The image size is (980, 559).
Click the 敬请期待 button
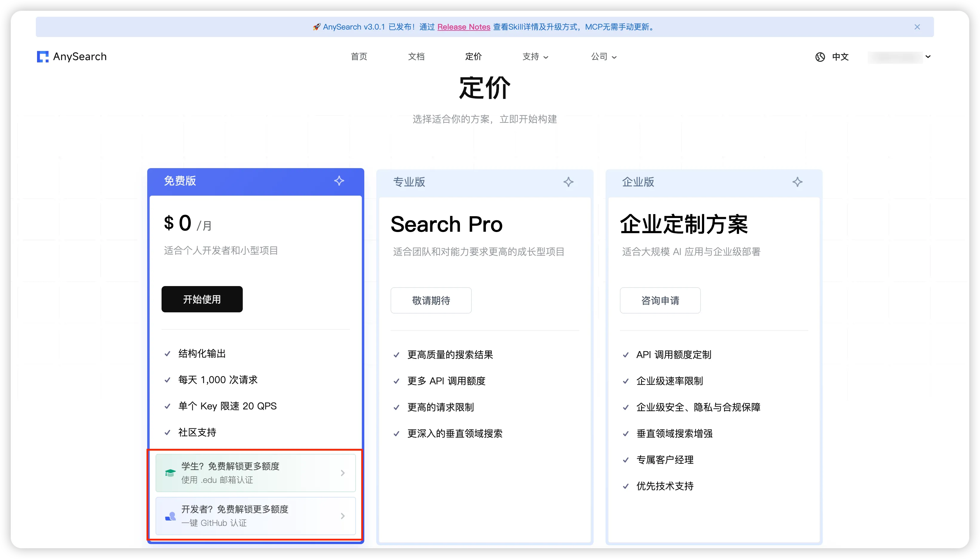coord(431,300)
